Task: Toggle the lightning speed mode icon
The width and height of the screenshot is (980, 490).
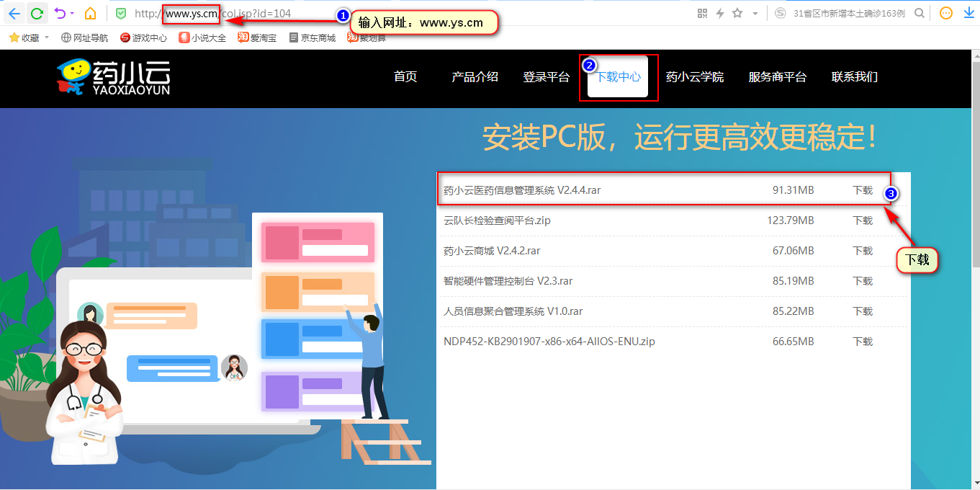Action: pos(719,13)
